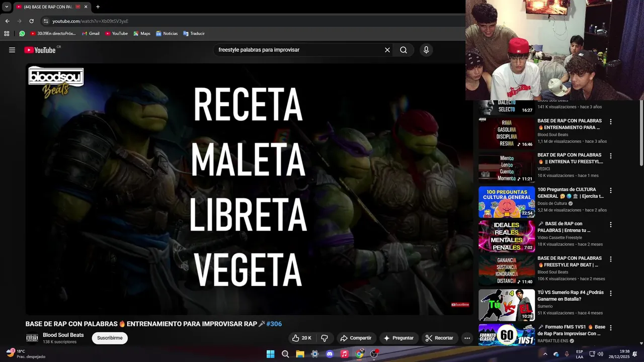The height and width of the screenshot is (362, 644).
Task: Open options menu for 100 Preguntas video
Action: click(x=611, y=191)
